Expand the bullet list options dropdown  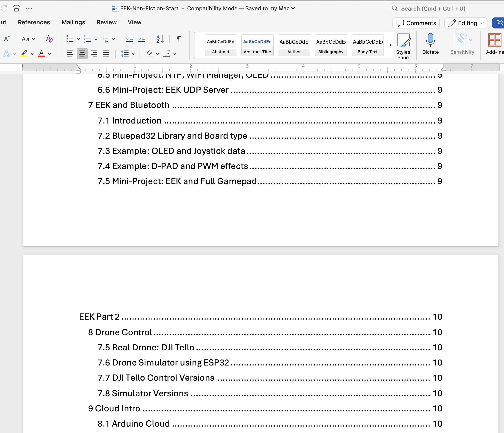78,39
